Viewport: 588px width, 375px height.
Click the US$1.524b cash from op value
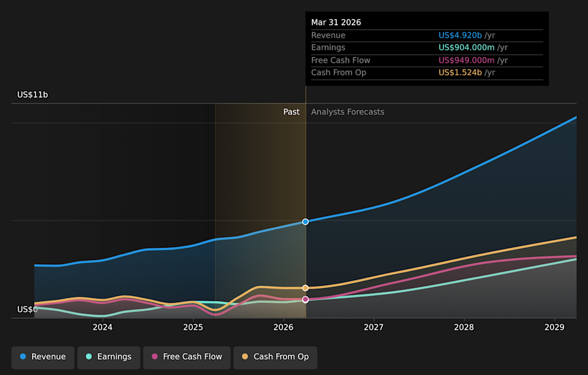(x=460, y=73)
